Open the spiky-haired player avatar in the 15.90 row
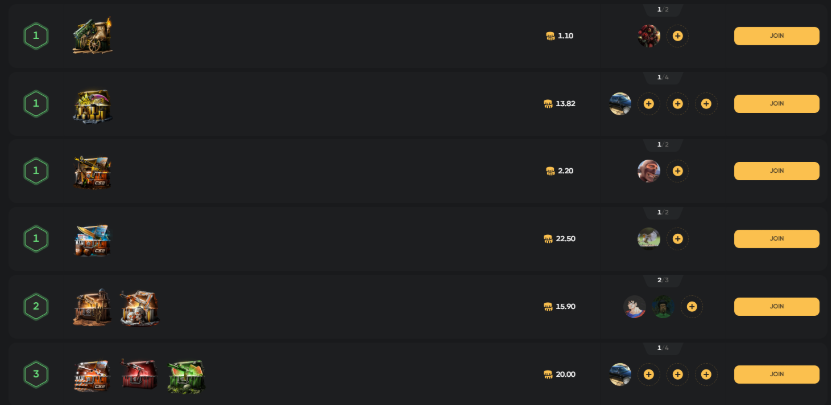 (634, 306)
